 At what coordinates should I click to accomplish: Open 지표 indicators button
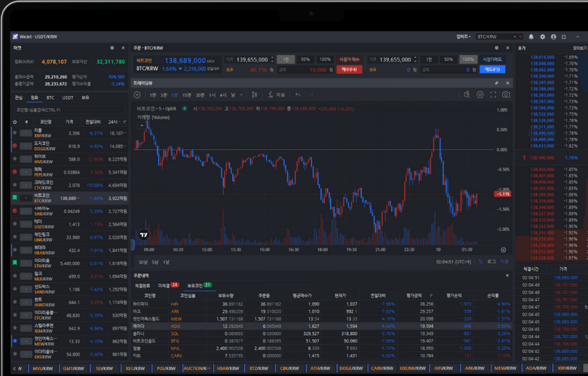click(277, 95)
